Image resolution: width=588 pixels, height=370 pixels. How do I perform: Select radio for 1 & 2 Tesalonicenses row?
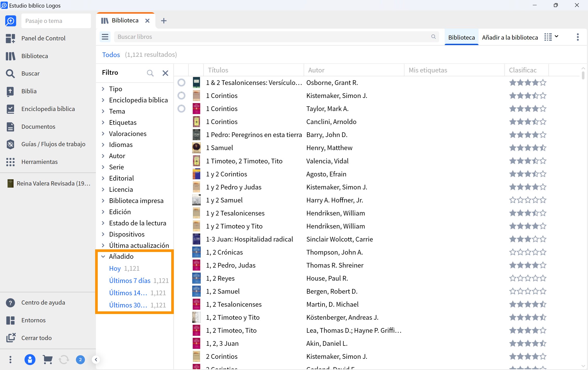pos(181,83)
